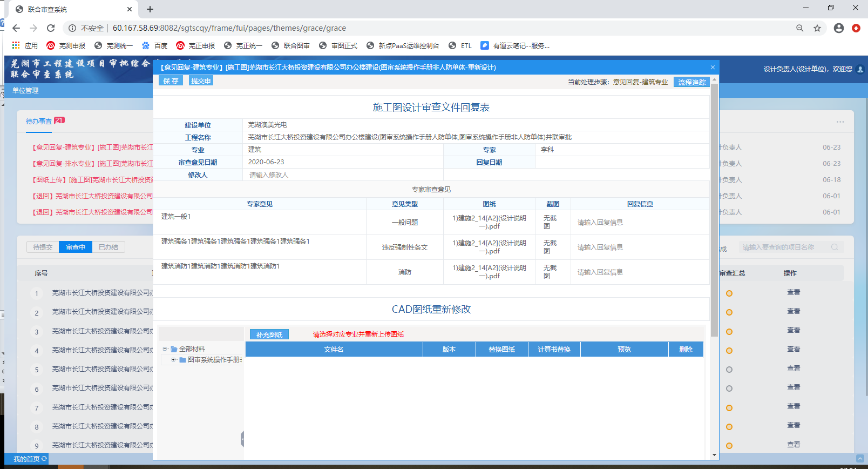The height and width of the screenshot is (469, 868).
Task: Click the 保存 button
Action: coord(171,81)
